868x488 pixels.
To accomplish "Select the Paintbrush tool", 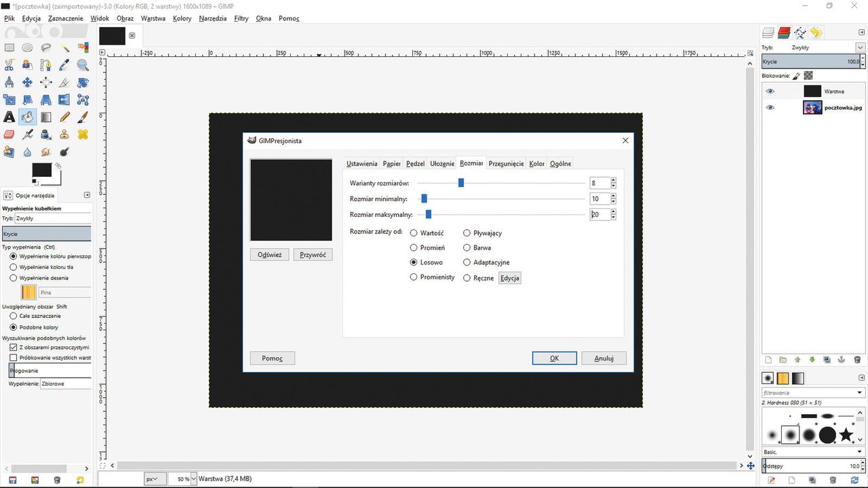I will [x=83, y=117].
